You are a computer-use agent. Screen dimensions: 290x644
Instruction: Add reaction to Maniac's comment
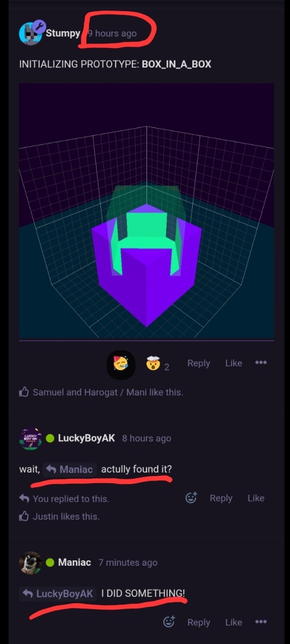(x=169, y=622)
